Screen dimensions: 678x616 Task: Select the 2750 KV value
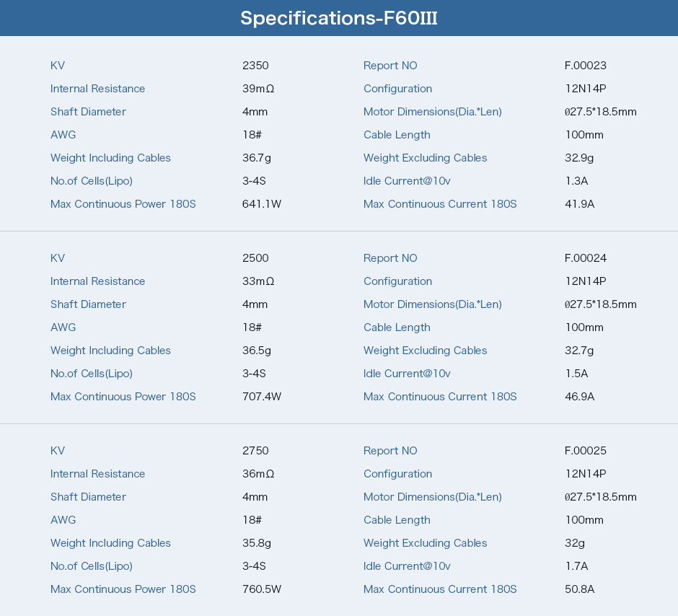point(255,451)
